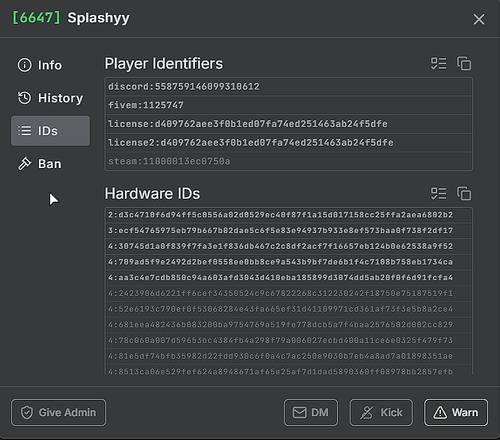Click the greyed steam identifier row

[289, 161]
